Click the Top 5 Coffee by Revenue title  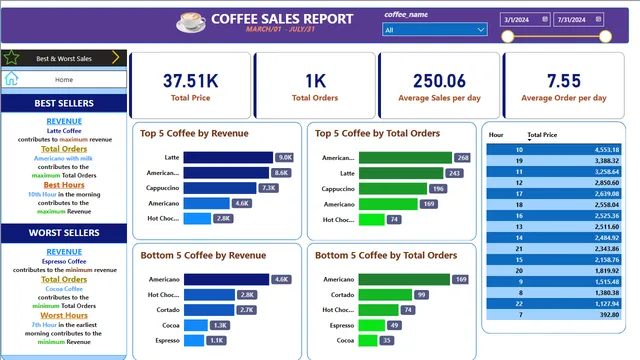(x=194, y=133)
